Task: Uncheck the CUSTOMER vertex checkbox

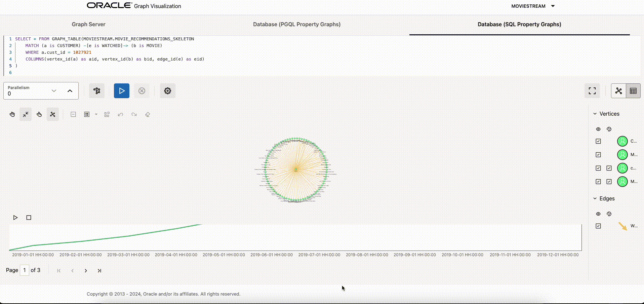Action: tap(598, 141)
